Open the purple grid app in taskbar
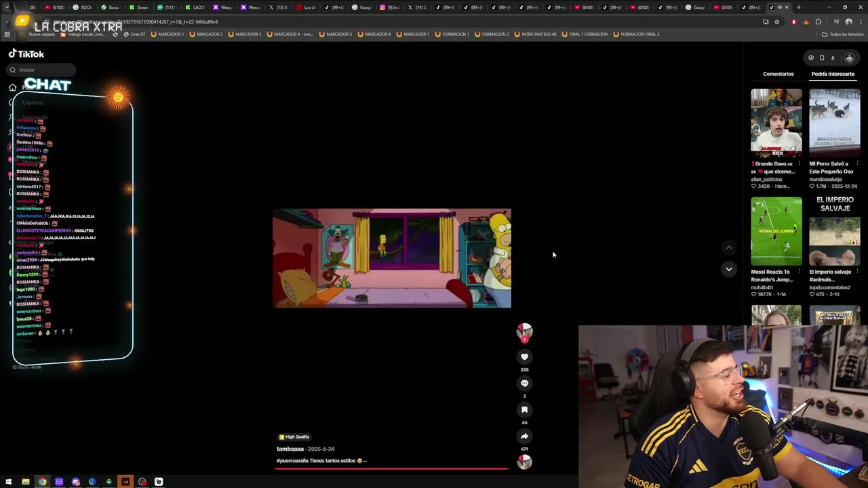 pos(59,482)
